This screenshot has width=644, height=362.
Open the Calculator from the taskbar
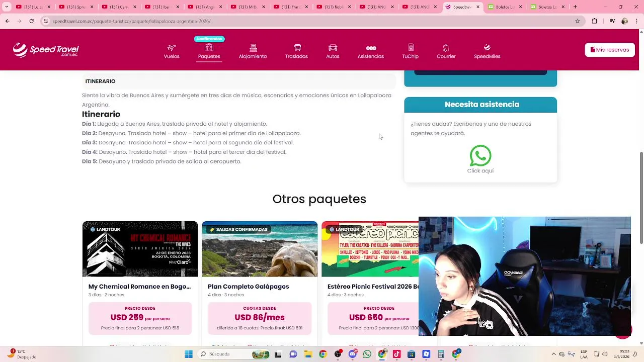[441, 354]
